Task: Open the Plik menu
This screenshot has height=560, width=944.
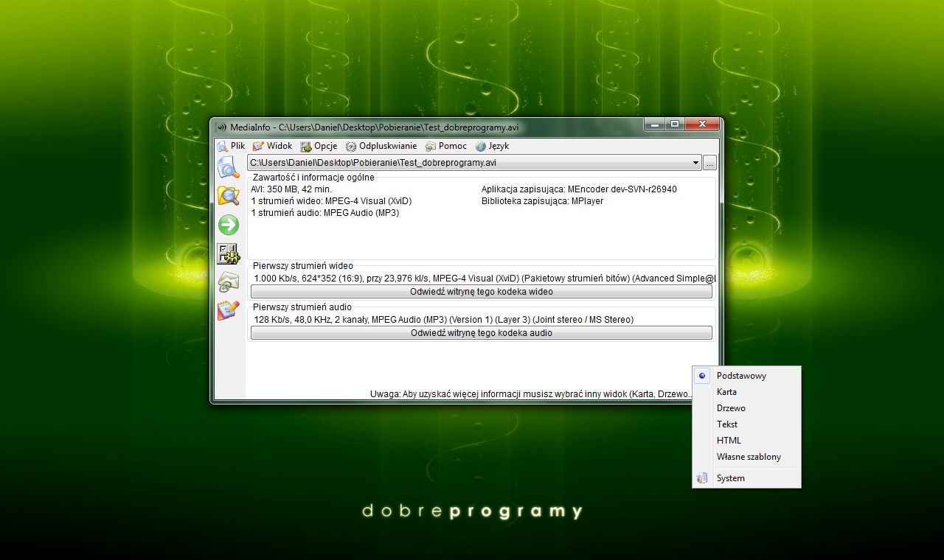Action: coord(231,146)
